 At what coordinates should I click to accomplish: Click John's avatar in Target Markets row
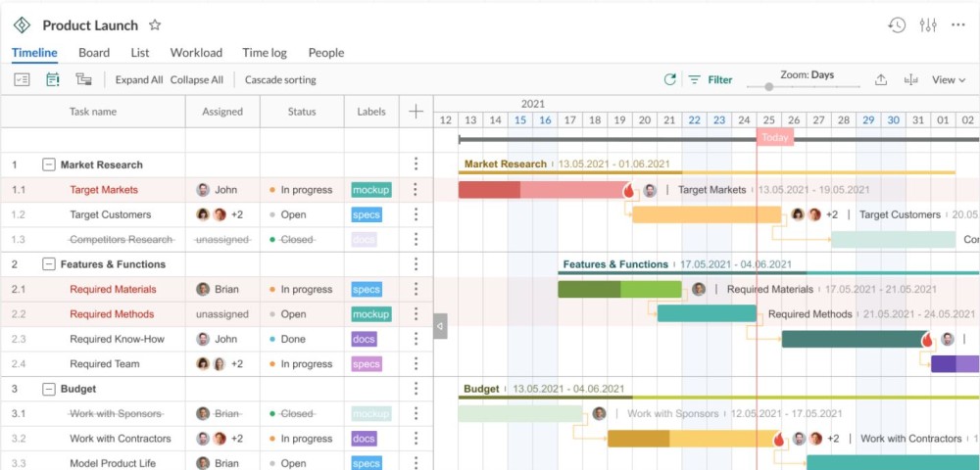click(203, 190)
